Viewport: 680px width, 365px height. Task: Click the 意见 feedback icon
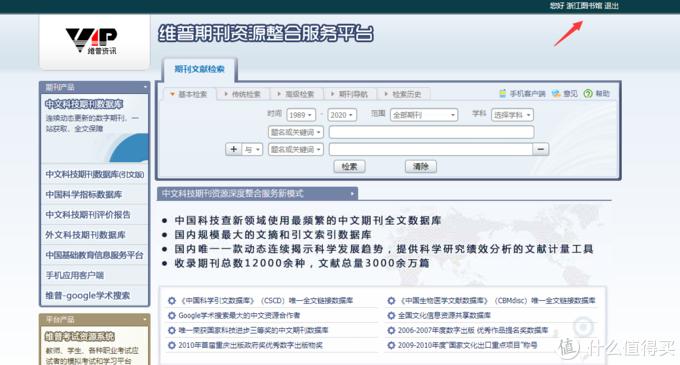(x=556, y=93)
